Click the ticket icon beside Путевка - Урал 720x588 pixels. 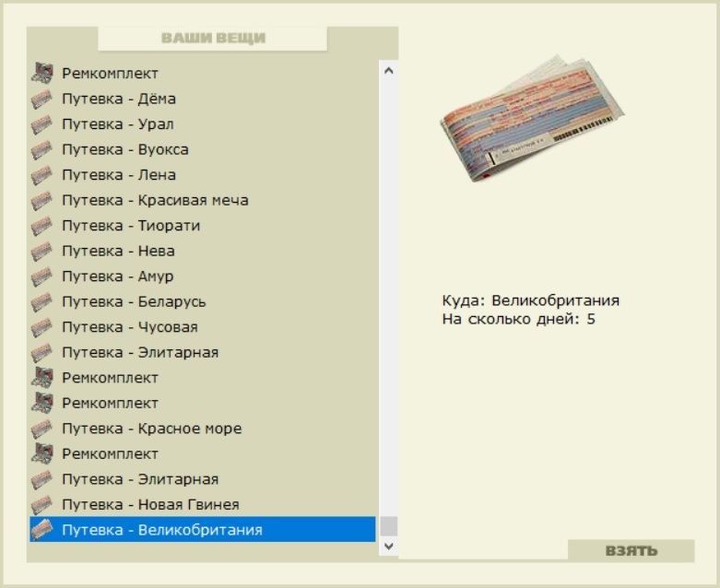(41, 124)
